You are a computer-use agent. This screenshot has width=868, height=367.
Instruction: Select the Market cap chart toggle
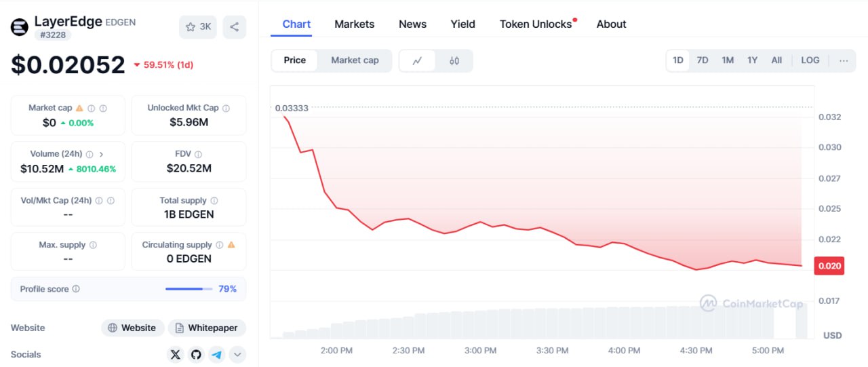[x=355, y=60]
